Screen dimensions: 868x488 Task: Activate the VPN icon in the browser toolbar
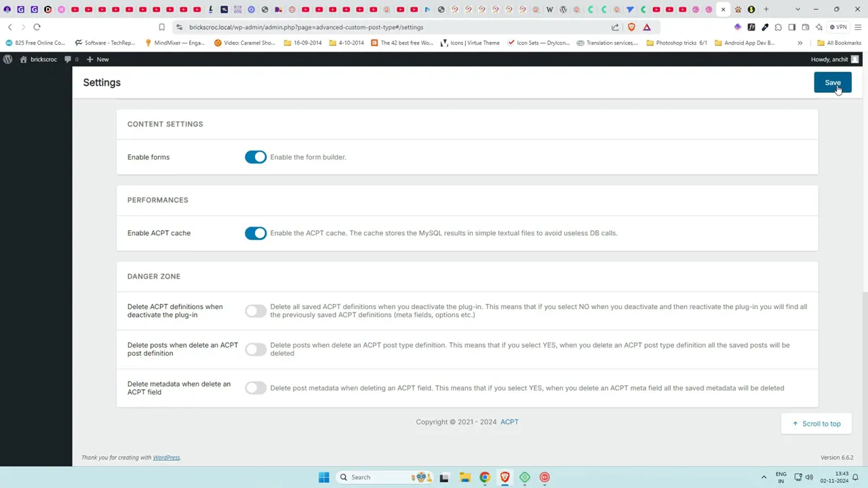pyautogui.click(x=841, y=27)
